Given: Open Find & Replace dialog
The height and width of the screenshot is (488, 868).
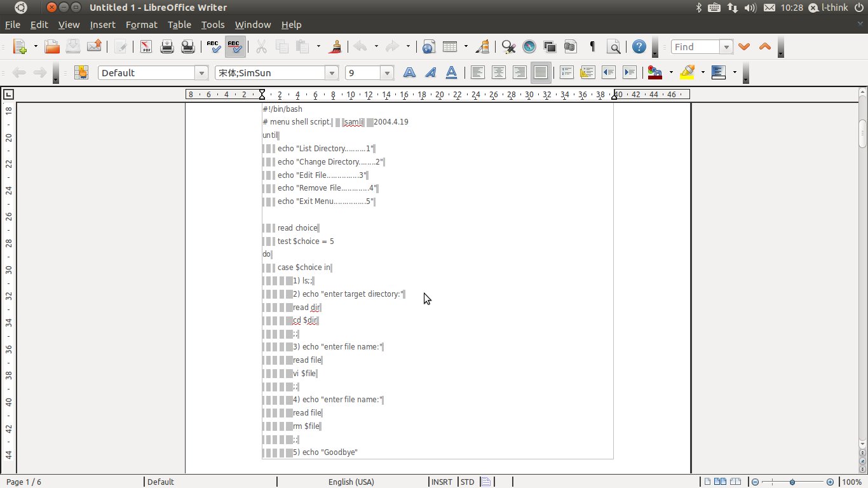Looking at the screenshot, I should [x=508, y=46].
